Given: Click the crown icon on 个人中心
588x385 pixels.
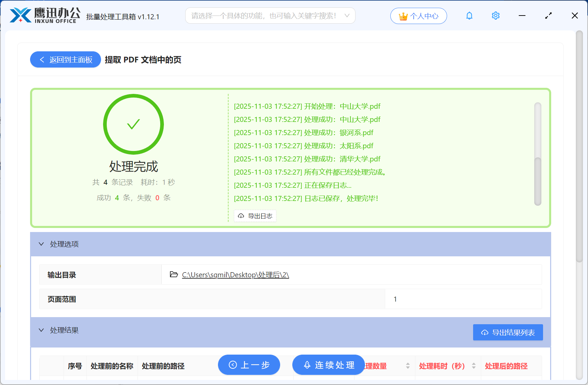Looking at the screenshot, I should (x=403, y=15).
